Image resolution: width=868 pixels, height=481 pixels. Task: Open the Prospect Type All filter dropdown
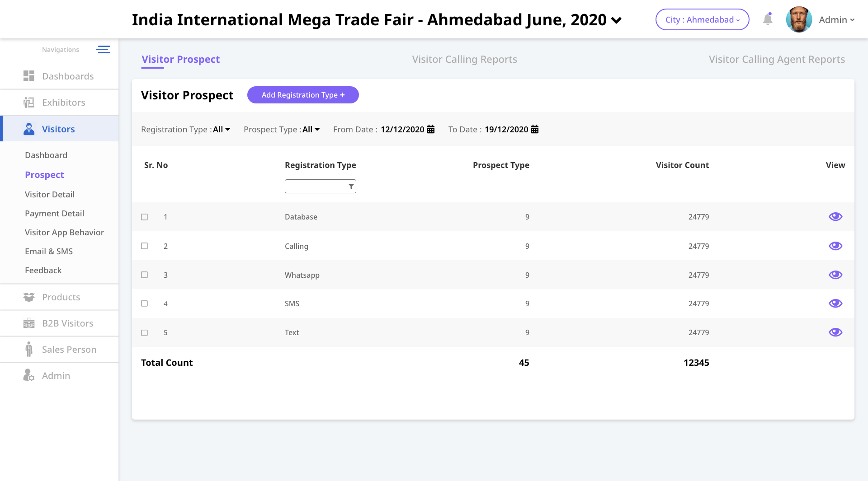(311, 130)
